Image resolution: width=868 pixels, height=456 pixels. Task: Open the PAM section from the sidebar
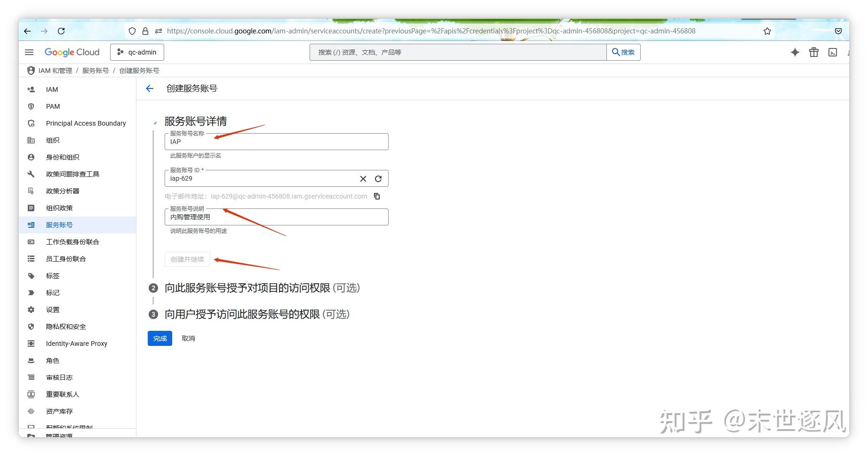[53, 106]
